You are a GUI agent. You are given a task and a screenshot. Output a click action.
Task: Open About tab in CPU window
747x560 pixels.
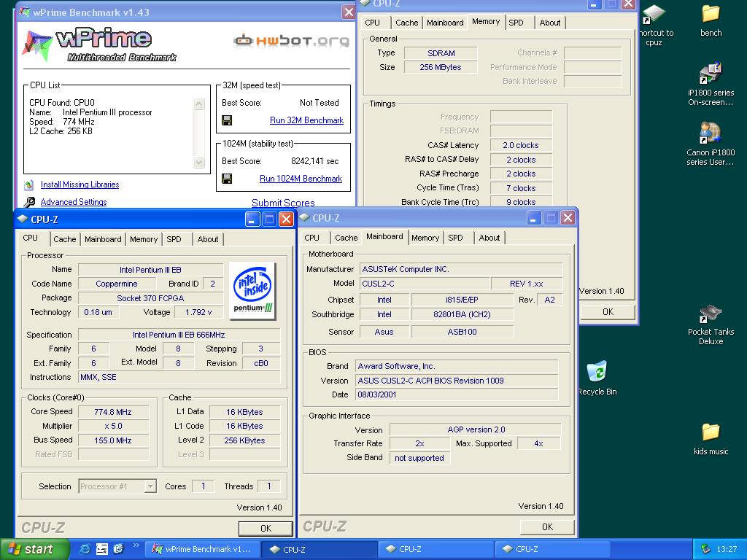click(x=208, y=239)
